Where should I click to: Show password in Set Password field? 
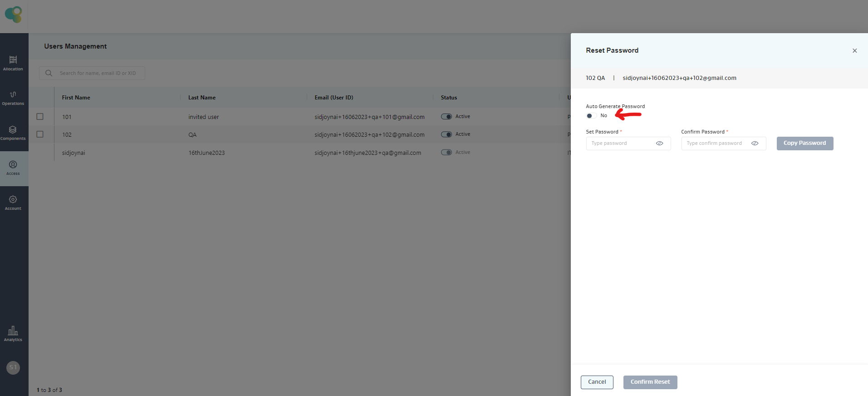pyautogui.click(x=660, y=144)
